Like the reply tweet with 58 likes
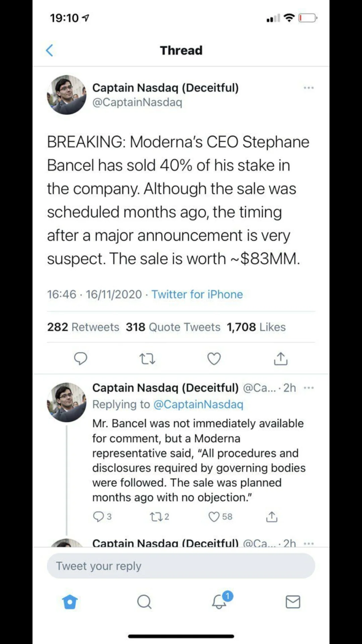Screen dimensions: 362x644 [220, 517]
